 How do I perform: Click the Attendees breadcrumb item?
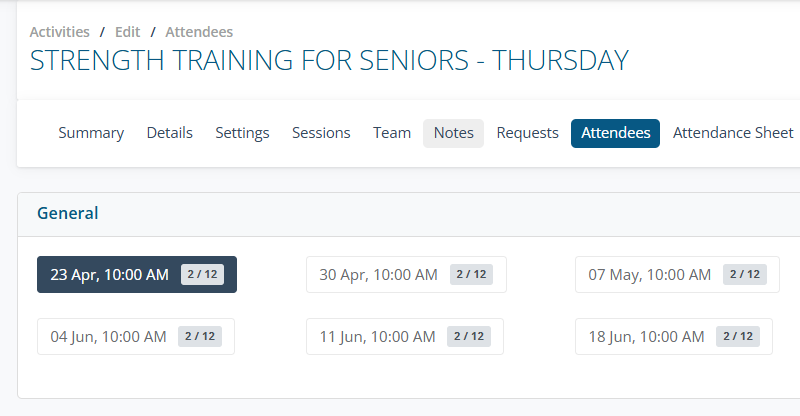199,32
